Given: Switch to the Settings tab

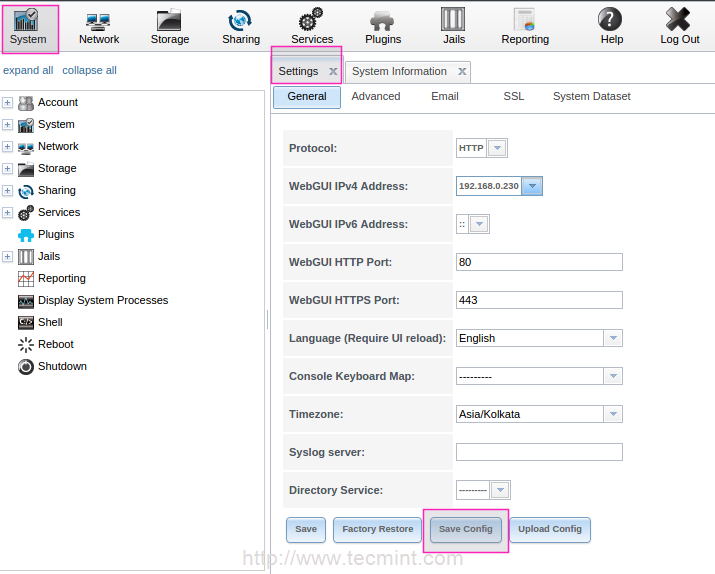Looking at the screenshot, I should click(x=298, y=72).
